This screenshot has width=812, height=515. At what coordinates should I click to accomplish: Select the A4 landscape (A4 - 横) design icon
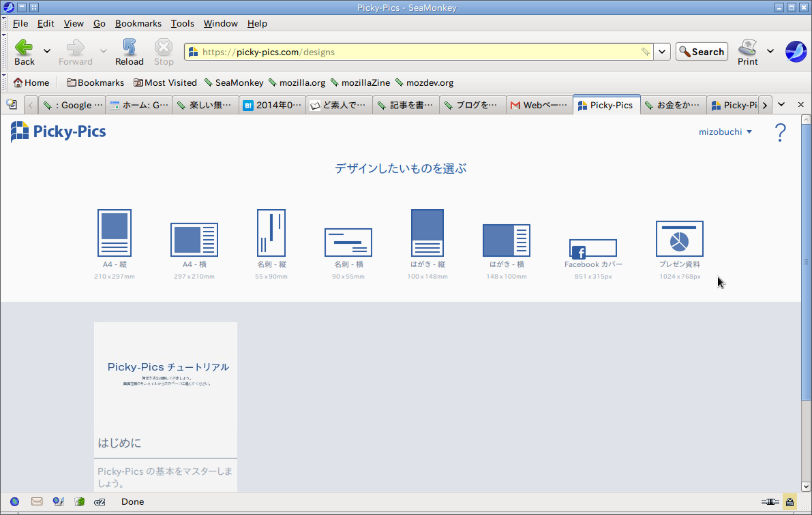click(x=194, y=240)
